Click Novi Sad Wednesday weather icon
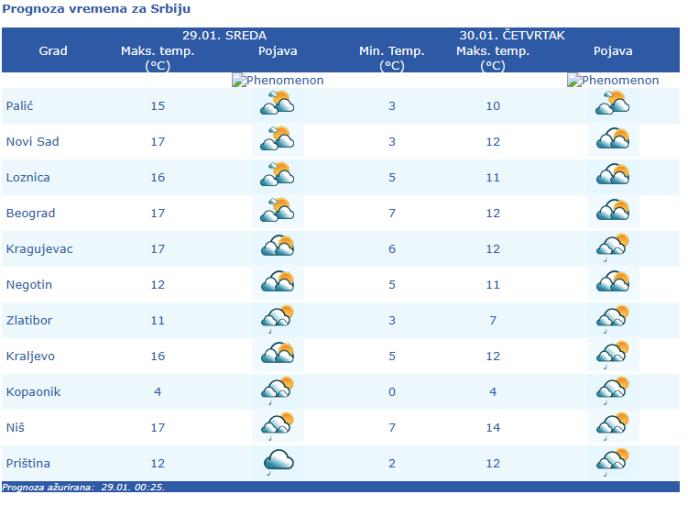 tap(277, 140)
